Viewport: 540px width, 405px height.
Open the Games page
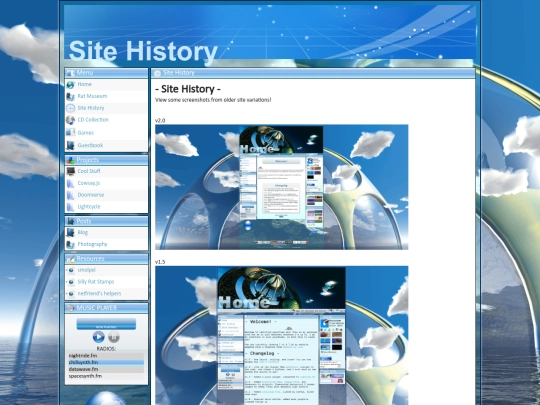[85, 133]
